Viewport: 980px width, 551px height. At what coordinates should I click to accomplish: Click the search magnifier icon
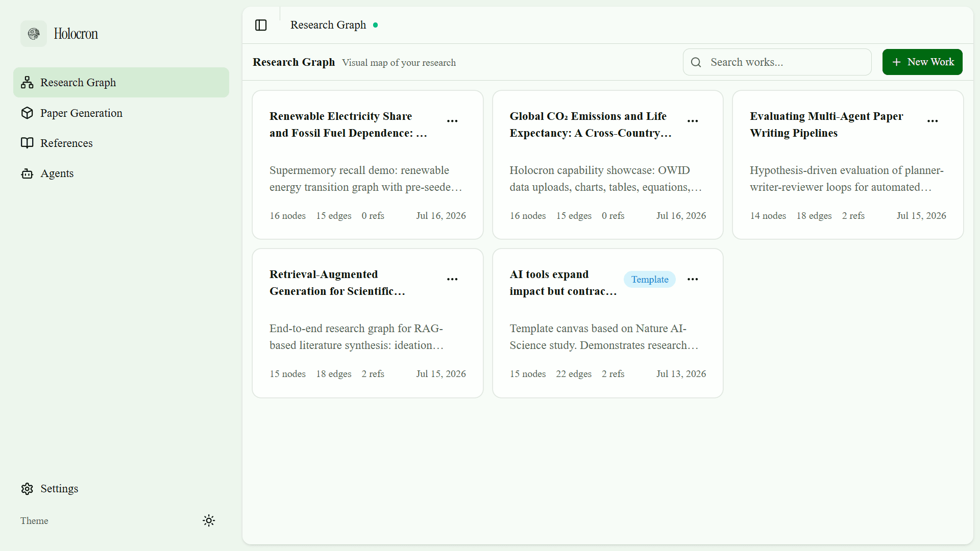point(696,62)
